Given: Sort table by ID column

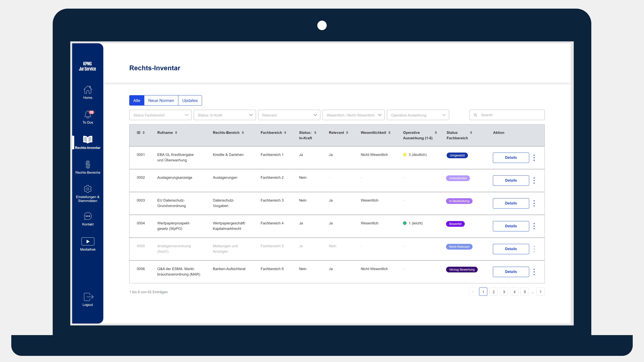Looking at the screenshot, I should (x=144, y=133).
